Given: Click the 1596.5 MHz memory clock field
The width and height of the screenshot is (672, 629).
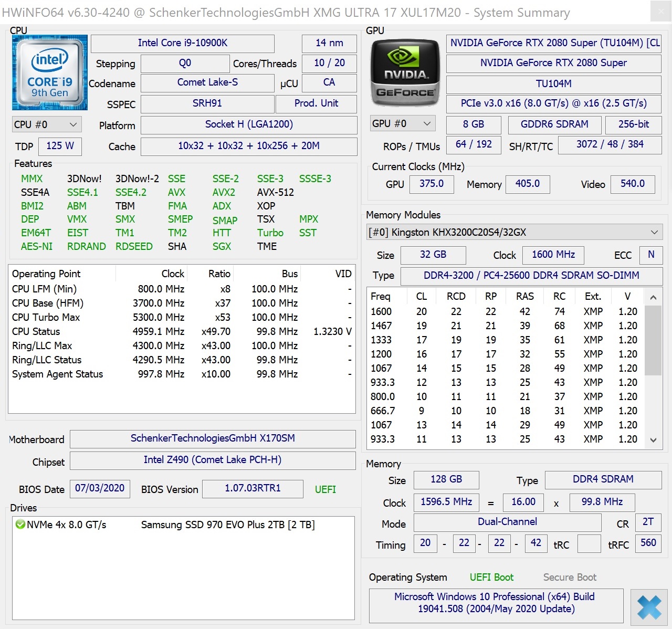Looking at the screenshot, I should coord(446,502).
